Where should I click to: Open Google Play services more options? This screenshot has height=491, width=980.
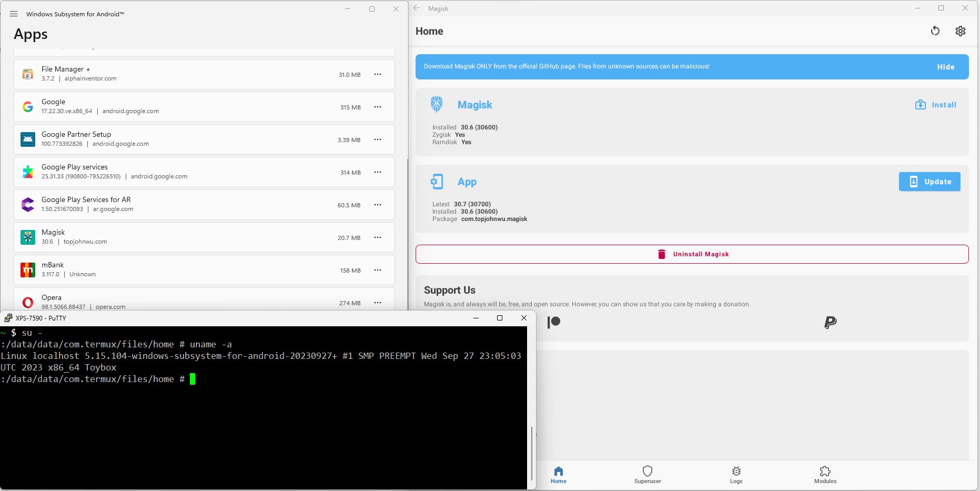pos(378,172)
